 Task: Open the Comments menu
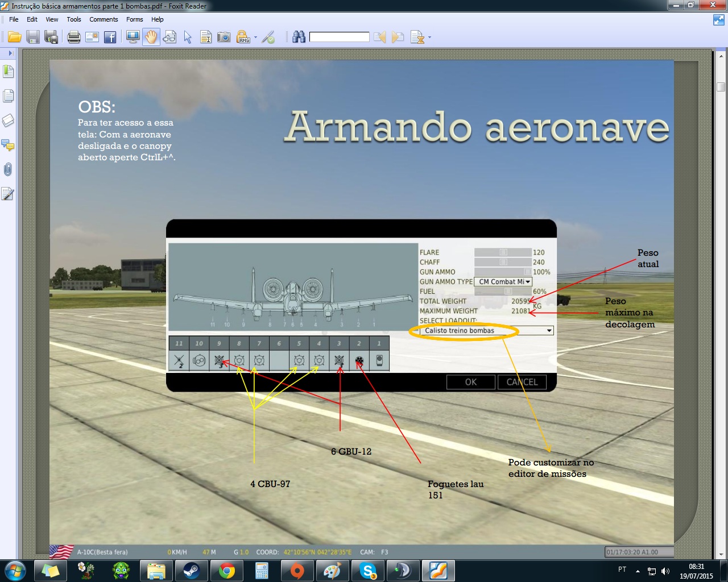[x=104, y=19]
